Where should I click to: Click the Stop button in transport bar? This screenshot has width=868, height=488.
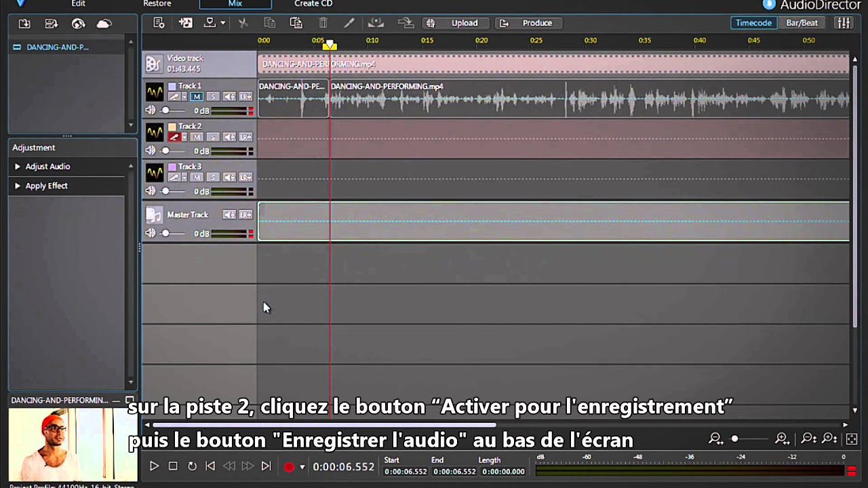click(173, 466)
